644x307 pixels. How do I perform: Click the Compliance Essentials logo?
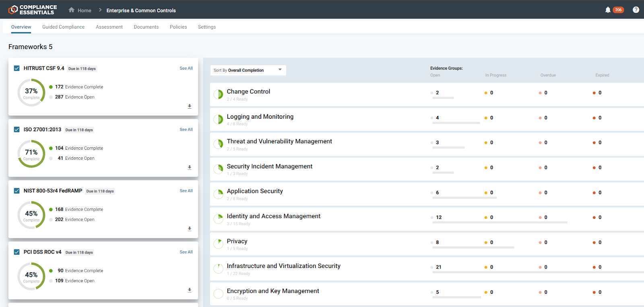pos(33,10)
